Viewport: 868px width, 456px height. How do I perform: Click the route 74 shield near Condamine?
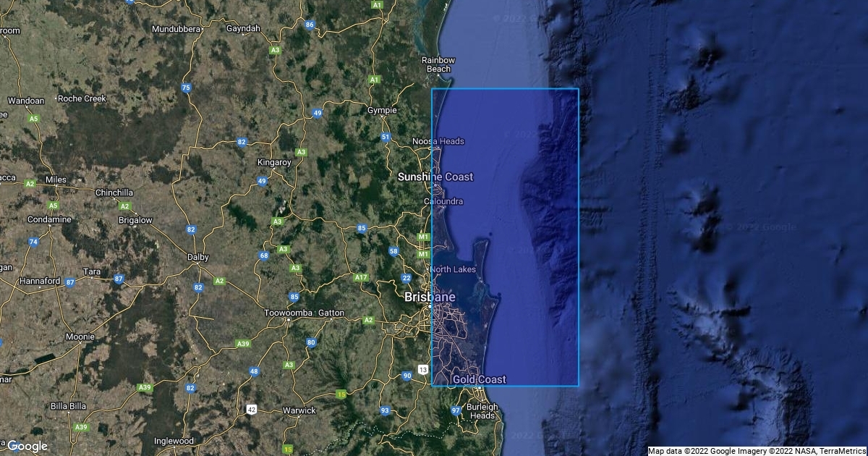click(33, 242)
